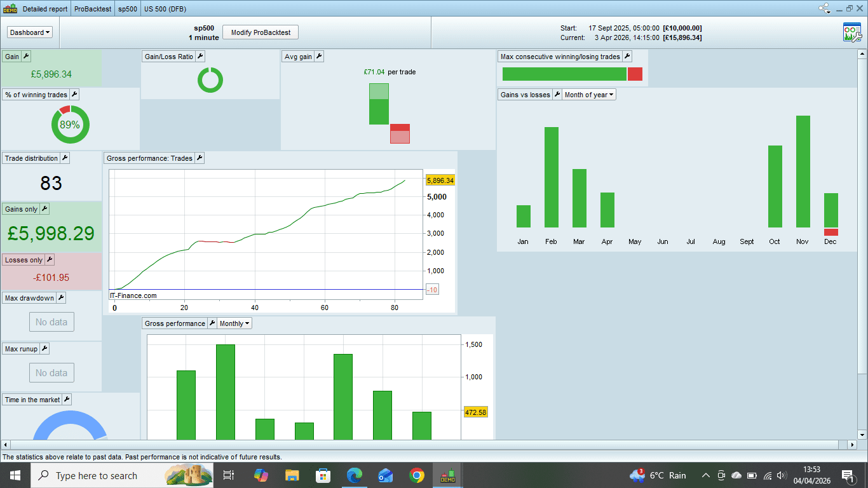The width and height of the screenshot is (868, 488).
Task: Open Google Chrome from the taskbar
Action: coord(416,475)
